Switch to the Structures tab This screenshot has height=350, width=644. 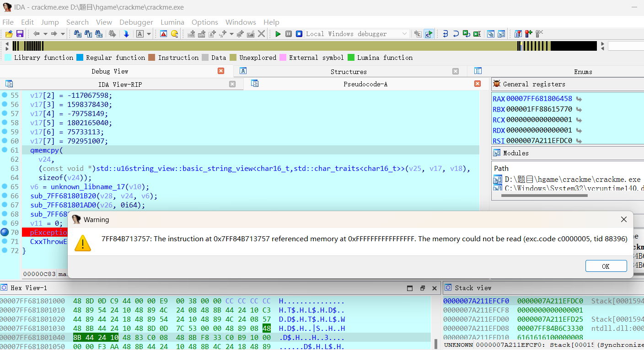click(349, 72)
